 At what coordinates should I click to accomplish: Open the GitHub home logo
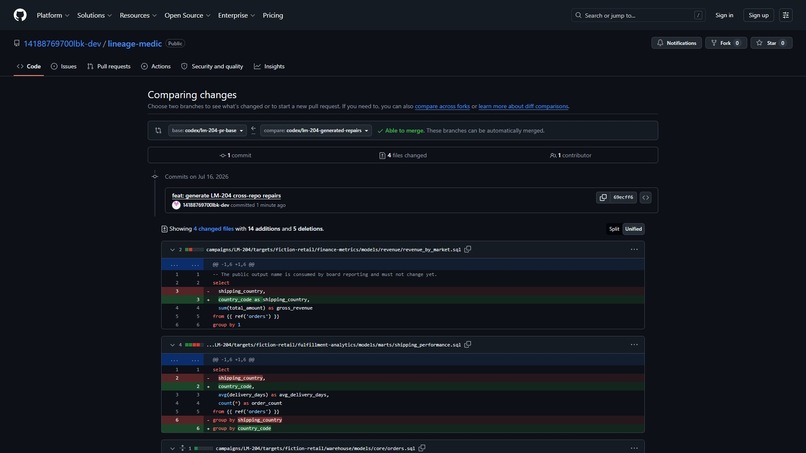pyautogui.click(x=20, y=15)
